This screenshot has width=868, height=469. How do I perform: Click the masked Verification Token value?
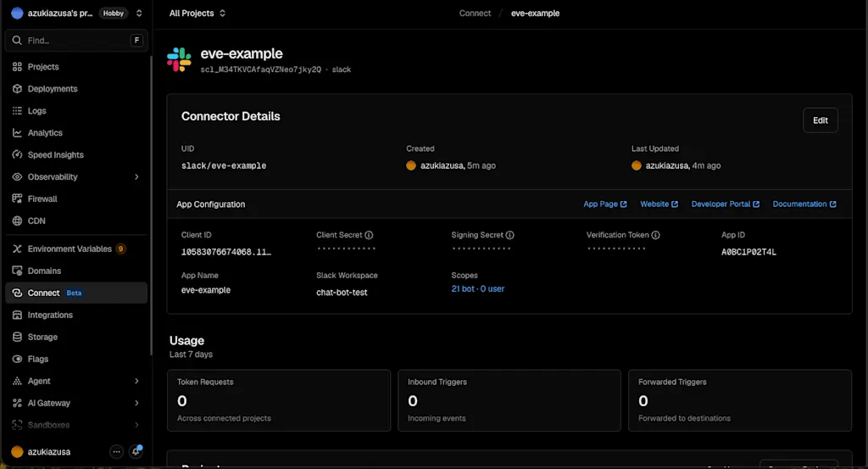coord(617,248)
